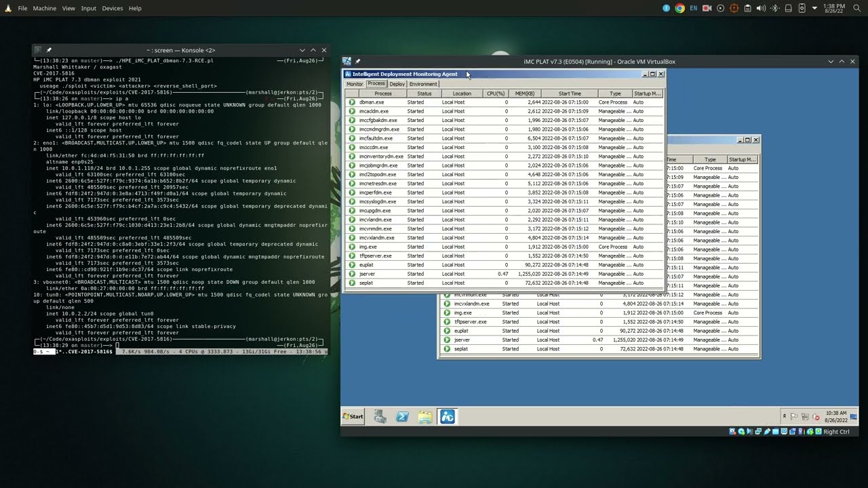Click the Type column header in back window

coord(710,159)
